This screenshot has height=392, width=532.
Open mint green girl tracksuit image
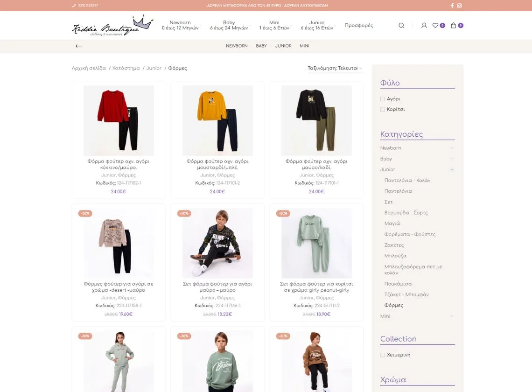[x=316, y=243]
